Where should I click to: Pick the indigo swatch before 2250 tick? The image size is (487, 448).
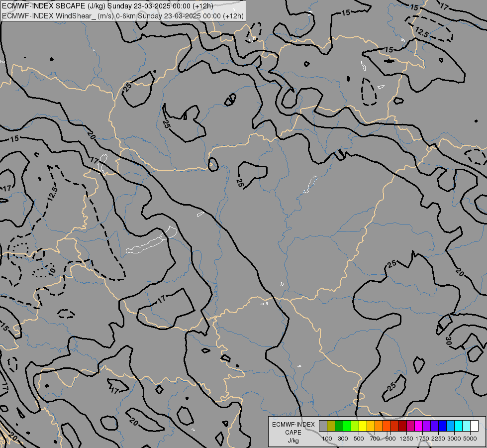click(434, 426)
